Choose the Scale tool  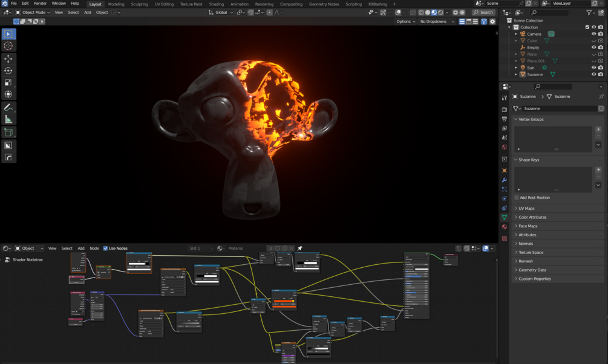[x=8, y=83]
